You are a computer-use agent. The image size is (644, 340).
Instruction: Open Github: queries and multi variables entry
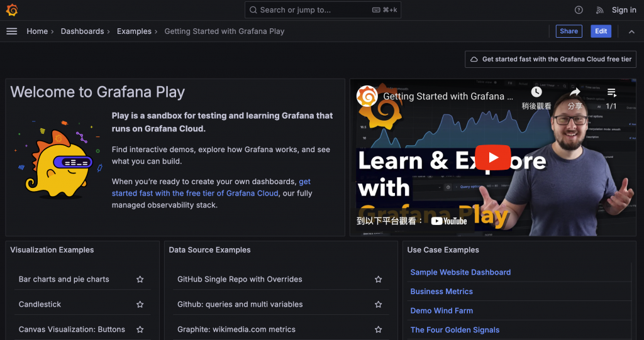point(240,304)
